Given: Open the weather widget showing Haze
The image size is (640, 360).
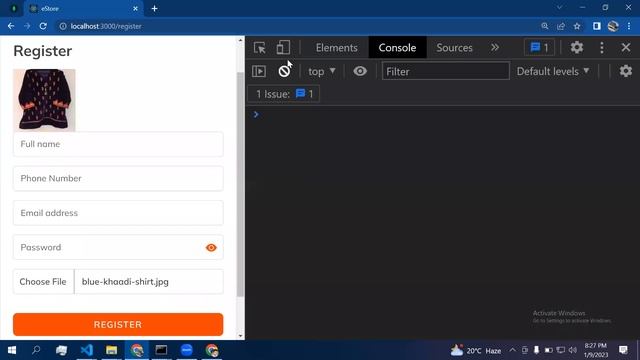Looking at the screenshot, I should coord(476,350).
